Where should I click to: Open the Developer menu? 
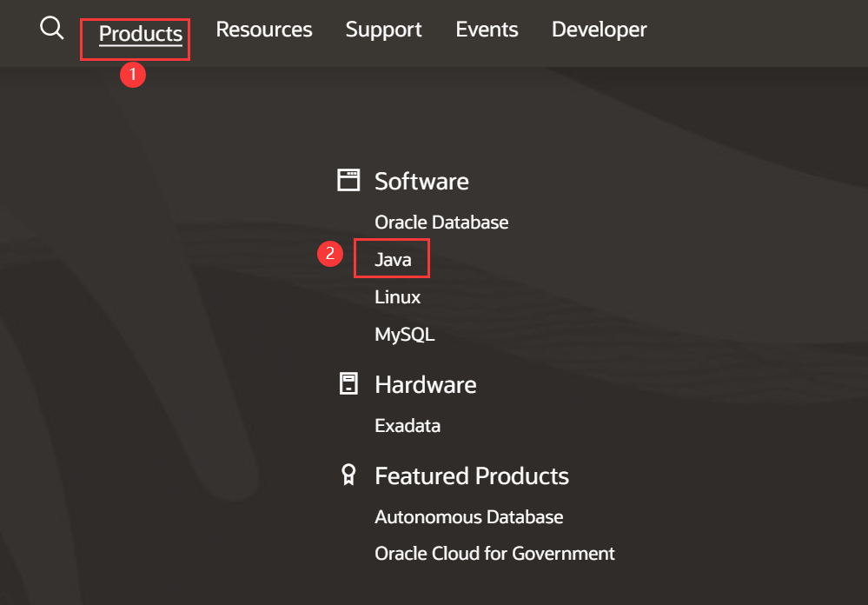click(x=599, y=30)
